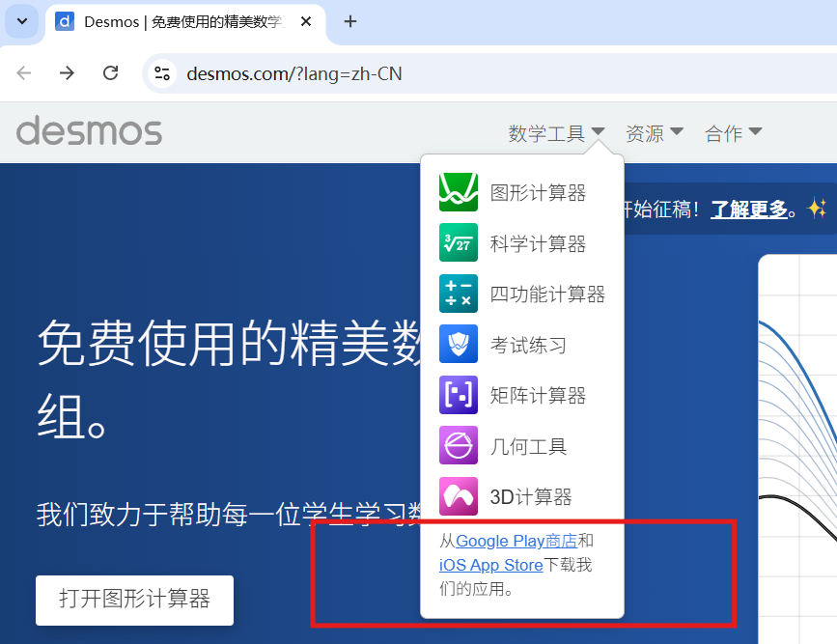Click the Four-Function Calculator icon
Screen dimensions: 837x644
458,294
